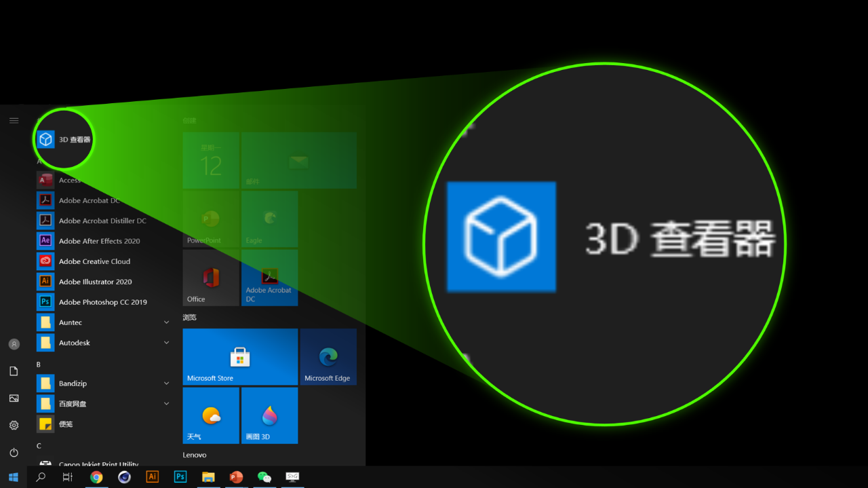Open taskbar Search magnifier
The height and width of the screenshot is (488, 868).
tap(41, 477)
